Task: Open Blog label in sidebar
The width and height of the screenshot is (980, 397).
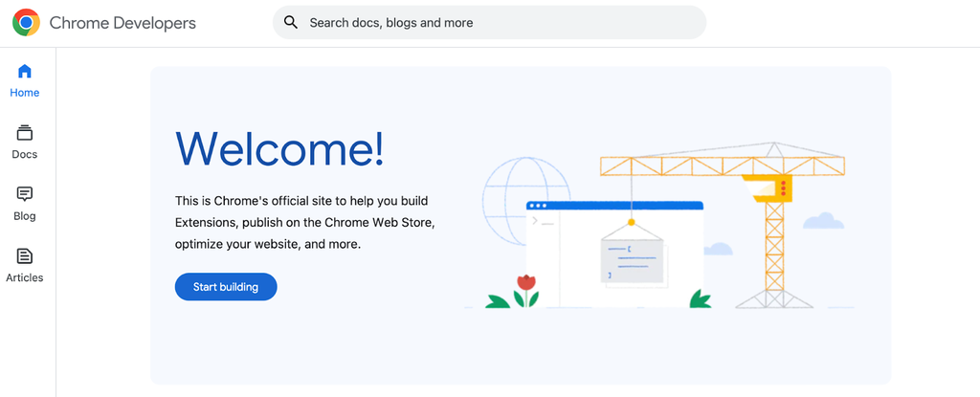Action: pos(24,216)
